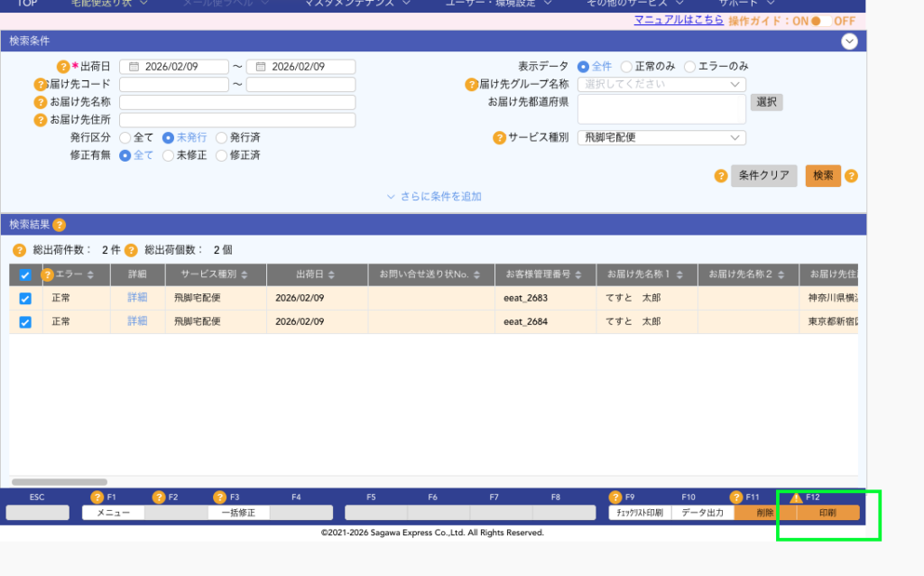Click help icon beside 出荷日 label
The image size is (924, 576).
click(63, 67)
